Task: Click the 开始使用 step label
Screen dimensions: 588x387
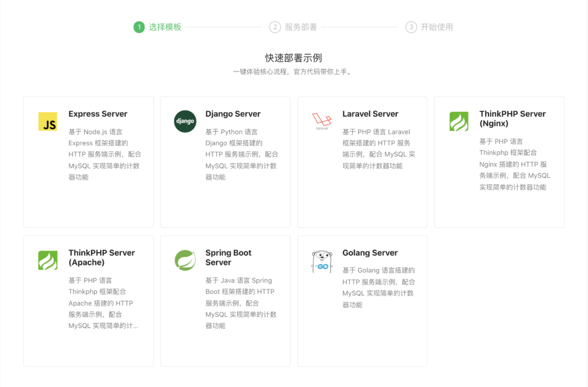Action: [437, 27]
